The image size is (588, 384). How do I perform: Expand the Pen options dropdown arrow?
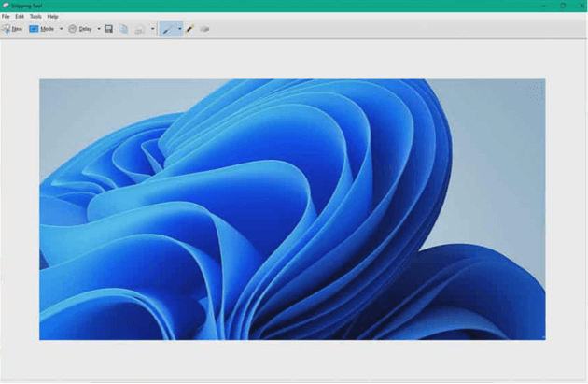179,29
